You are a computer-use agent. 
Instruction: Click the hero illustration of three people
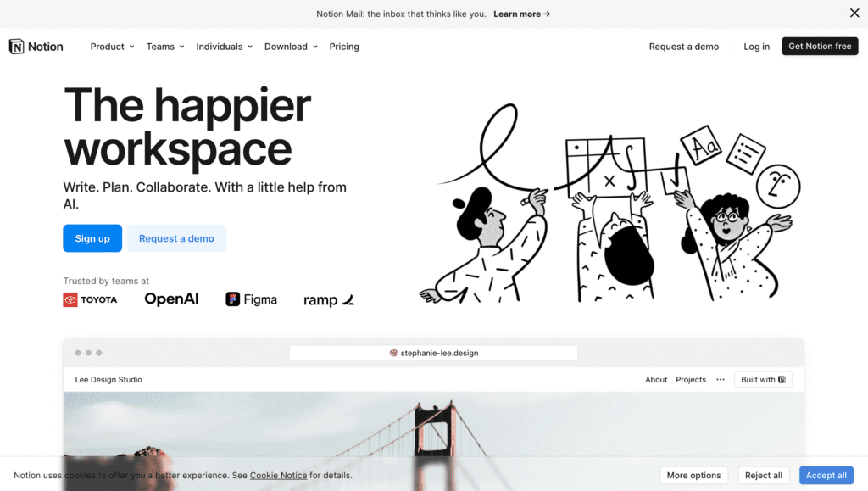tap(609, 204)
